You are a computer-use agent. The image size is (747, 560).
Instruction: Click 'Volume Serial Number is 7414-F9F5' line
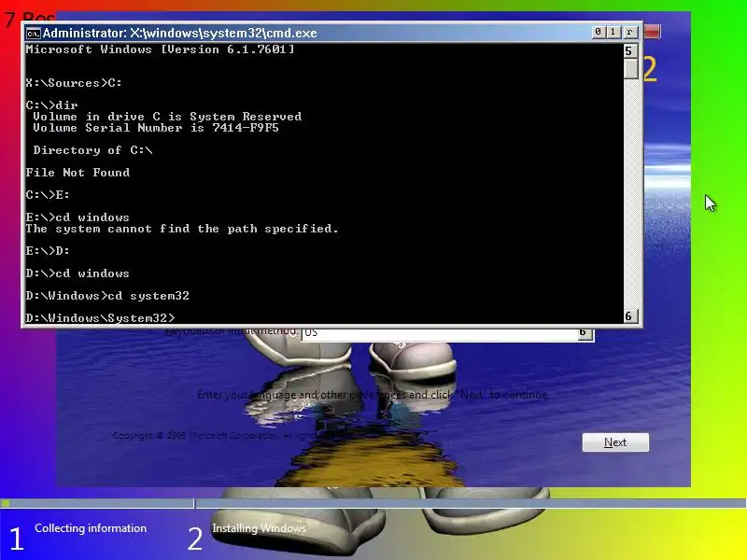[x=156, y=128]
